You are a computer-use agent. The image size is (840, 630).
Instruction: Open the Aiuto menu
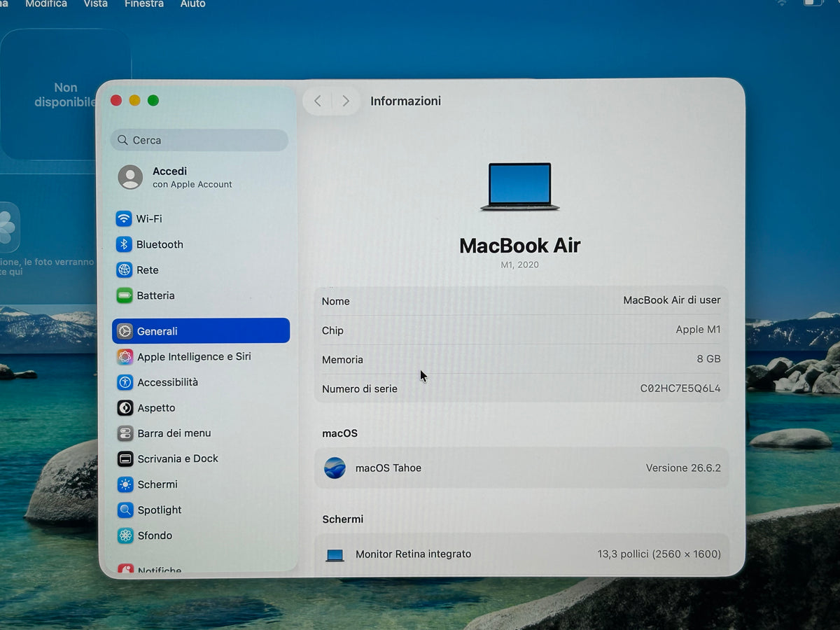[x=192, y=4]
